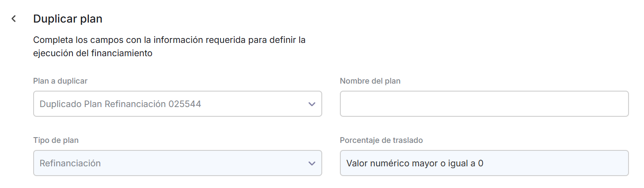Click the "Nombre del plan" field label
The image size is (644, 188).
coord(370,81)
